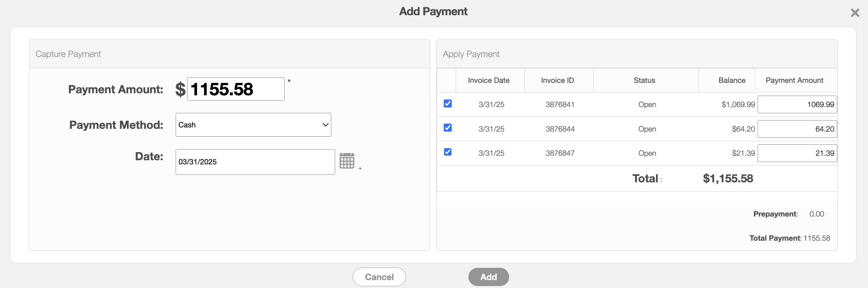Screen dimensions: 868x288
Task: Open the calendar date picker icon
Action: (x=347, y=161)
